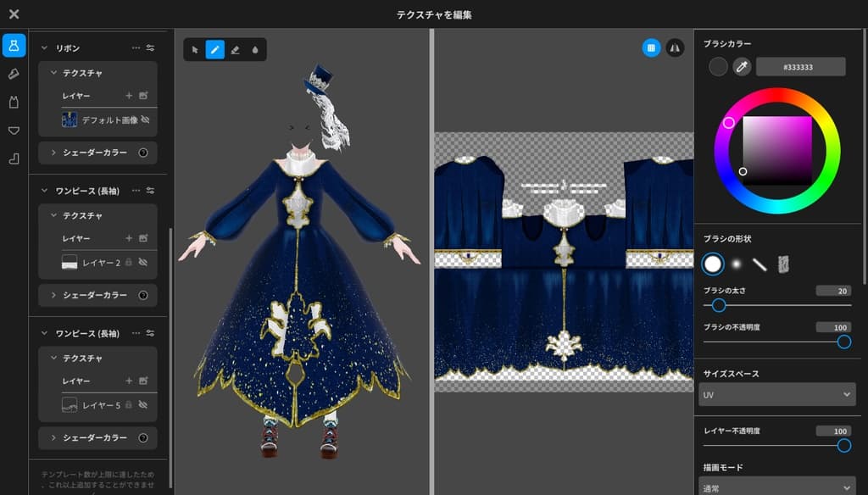Open more options for first ワンピース (長袖)
868x495 pixels.
coord(136,191)
